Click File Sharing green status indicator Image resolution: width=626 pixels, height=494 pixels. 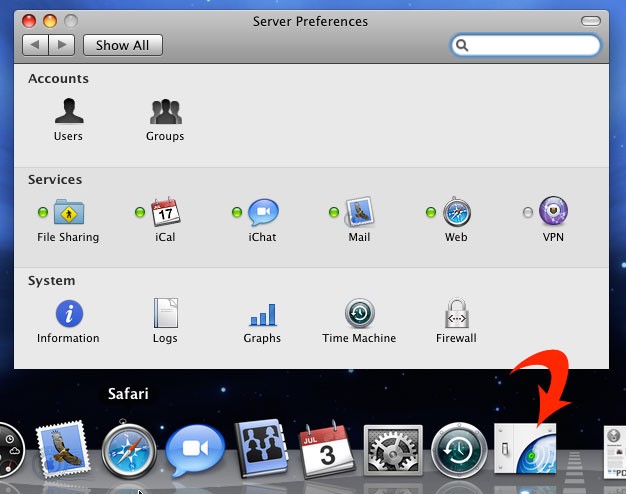coord(43,212)
